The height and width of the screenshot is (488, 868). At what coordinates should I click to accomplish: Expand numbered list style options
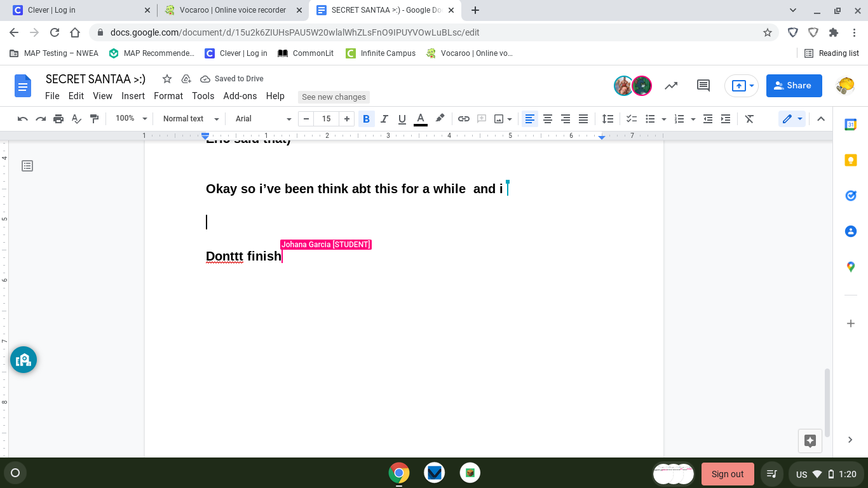coord(693,119)
